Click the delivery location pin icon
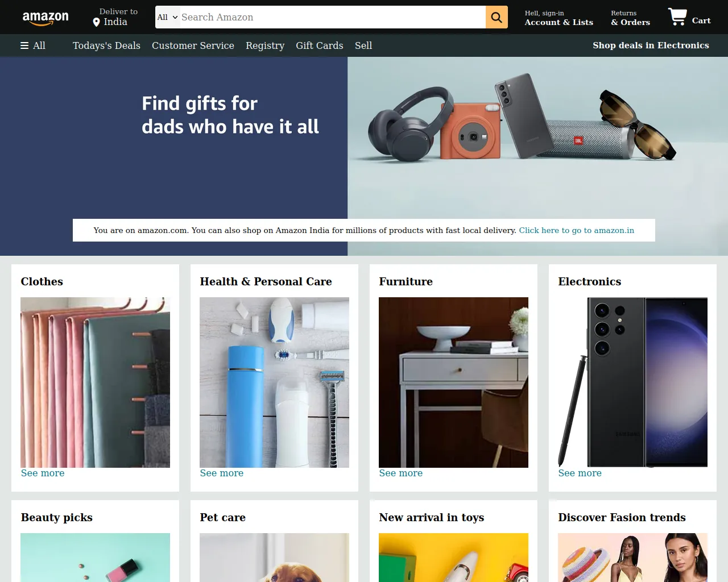 coord(96,22)
